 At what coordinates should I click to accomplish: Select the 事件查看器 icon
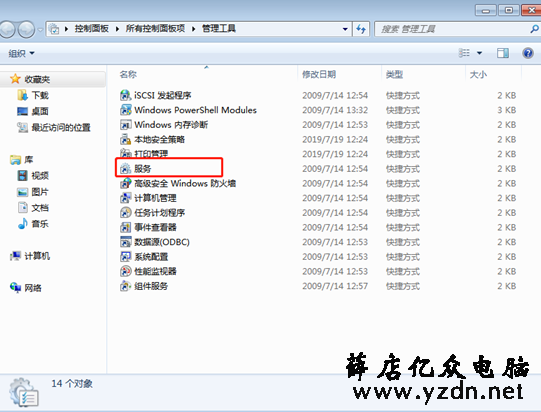pos(125,227)
